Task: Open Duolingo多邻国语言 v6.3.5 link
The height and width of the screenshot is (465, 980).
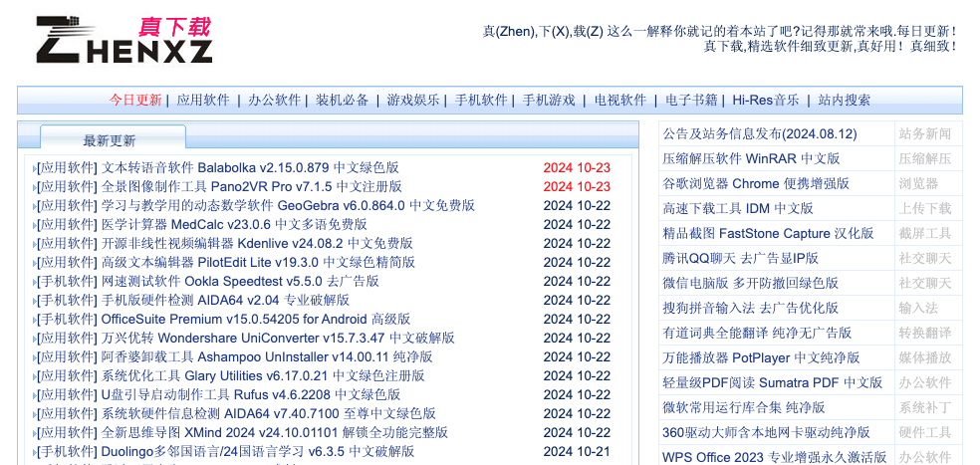Action: click(x=258, y=451)
